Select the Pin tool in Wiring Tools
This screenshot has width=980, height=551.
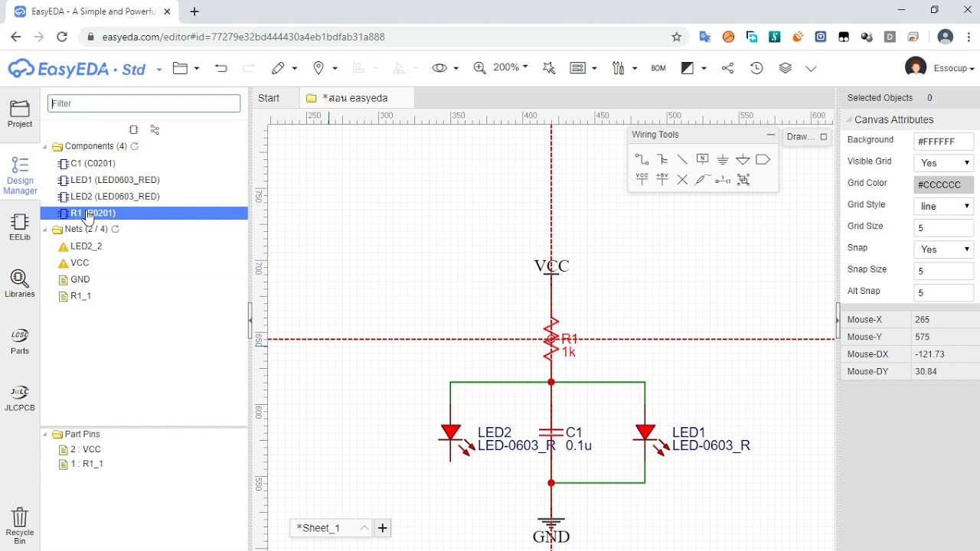click(x=723, y=179)
